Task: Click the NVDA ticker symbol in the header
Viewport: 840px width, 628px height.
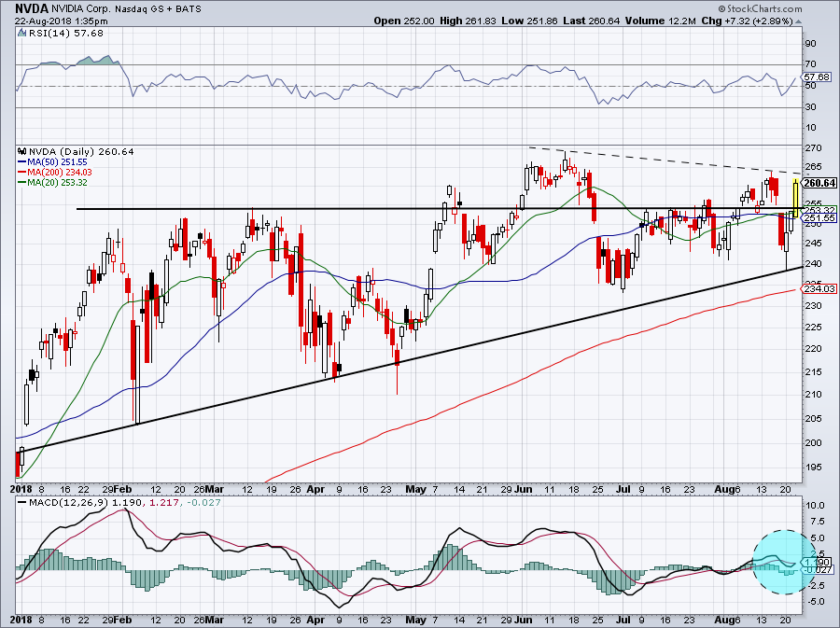Action: 32,8
